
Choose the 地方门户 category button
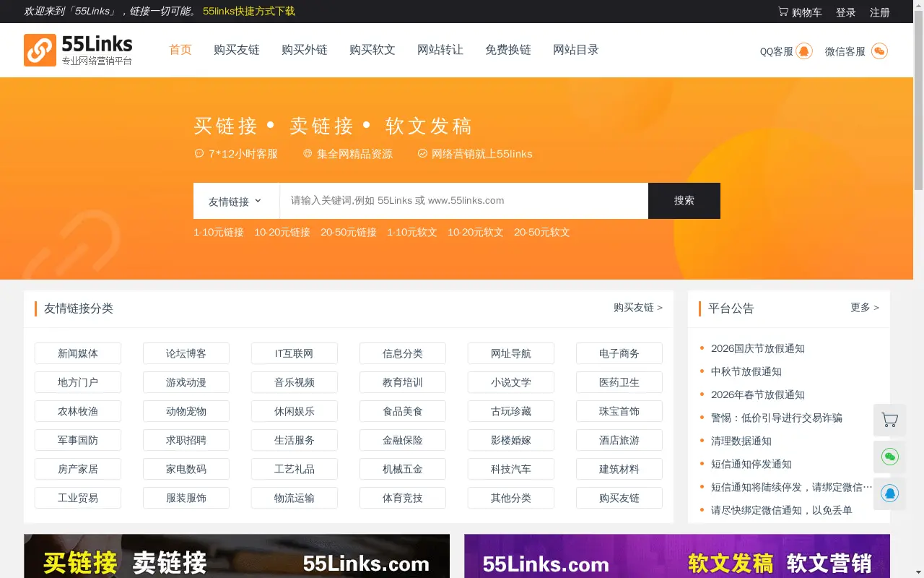click(x=78, y=382)
